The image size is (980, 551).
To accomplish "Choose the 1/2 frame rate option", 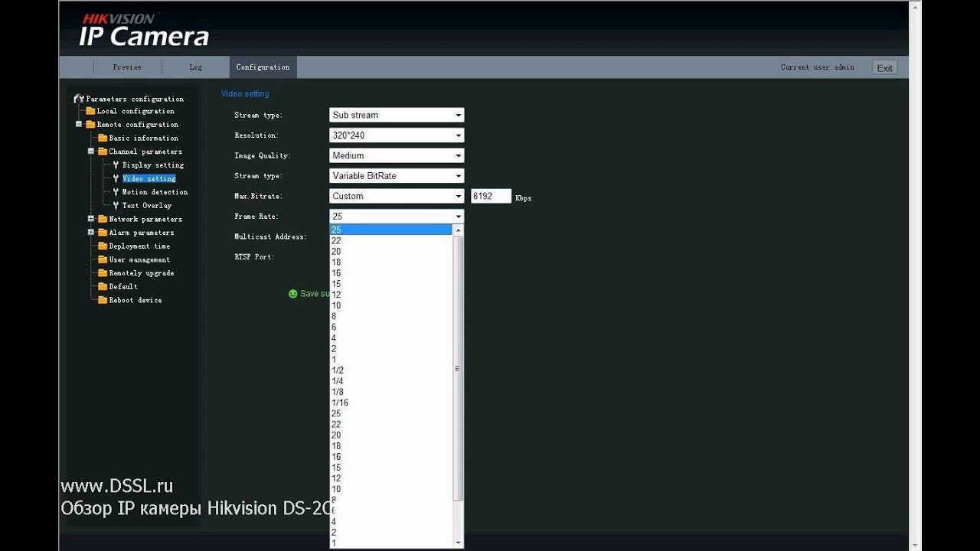I will (391, 370).
